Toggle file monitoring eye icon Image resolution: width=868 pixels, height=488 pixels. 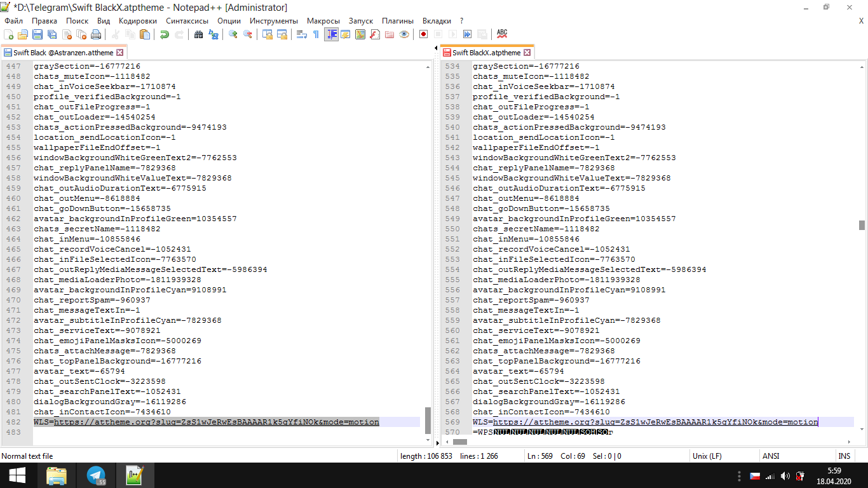pos(404,34)
